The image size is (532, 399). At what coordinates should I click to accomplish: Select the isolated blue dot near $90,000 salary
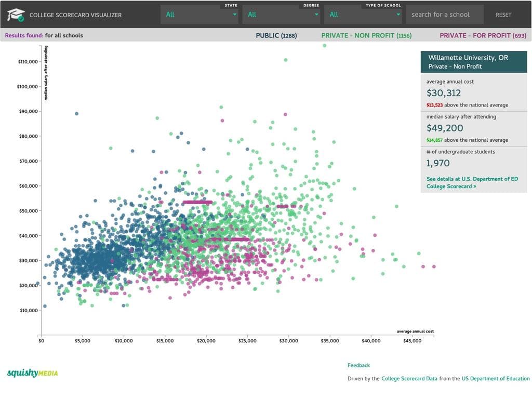point(76,114)
